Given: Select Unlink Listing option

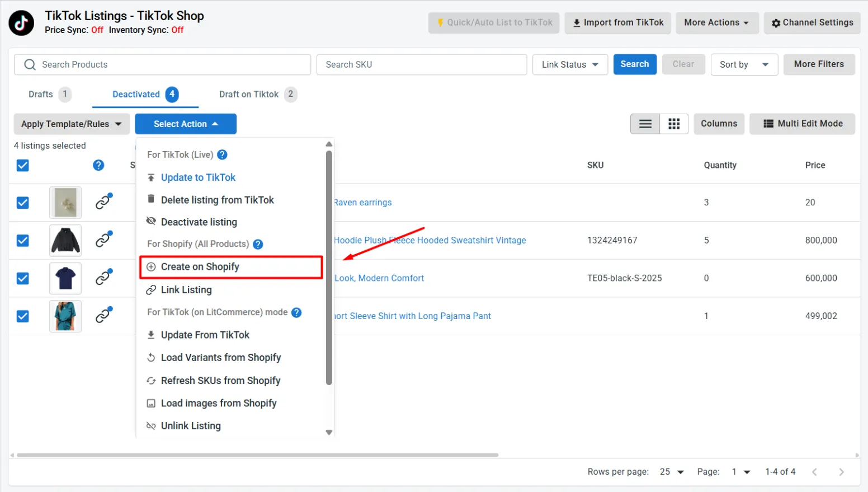Looking at the screenshot, I should pyautogui.click(x=191, y=426).
